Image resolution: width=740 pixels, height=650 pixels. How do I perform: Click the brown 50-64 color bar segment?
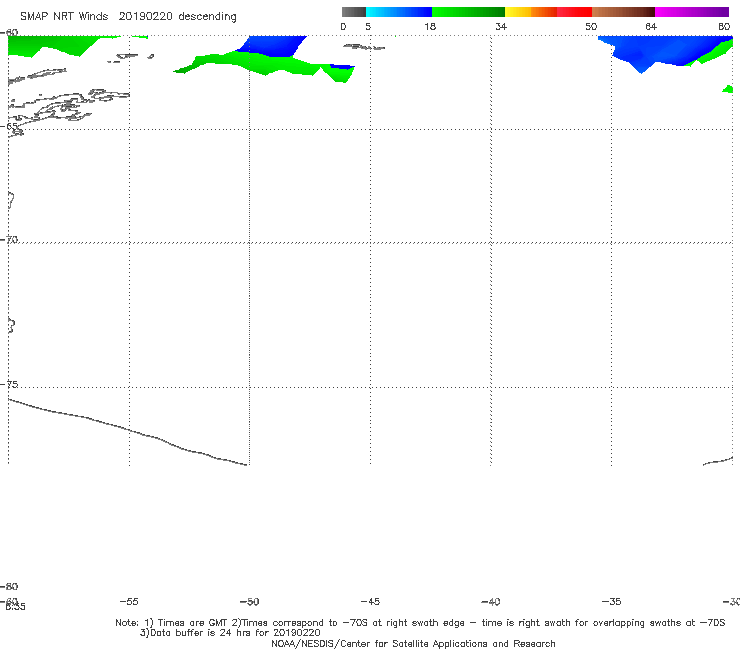[623, 12]
